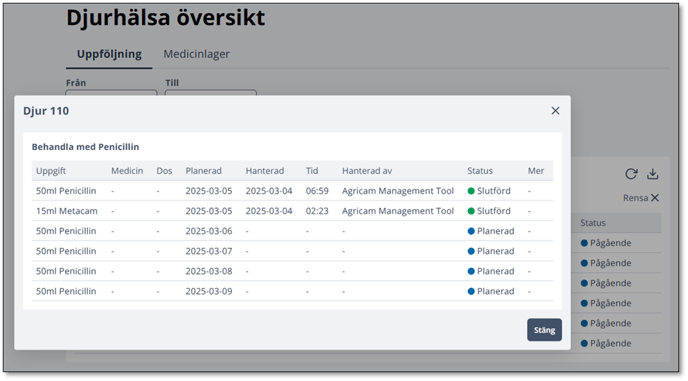This screenshot has height=381, width=688.
Task: Click Agricam Management Tool in Metacam row
Action: pos(398,211)
